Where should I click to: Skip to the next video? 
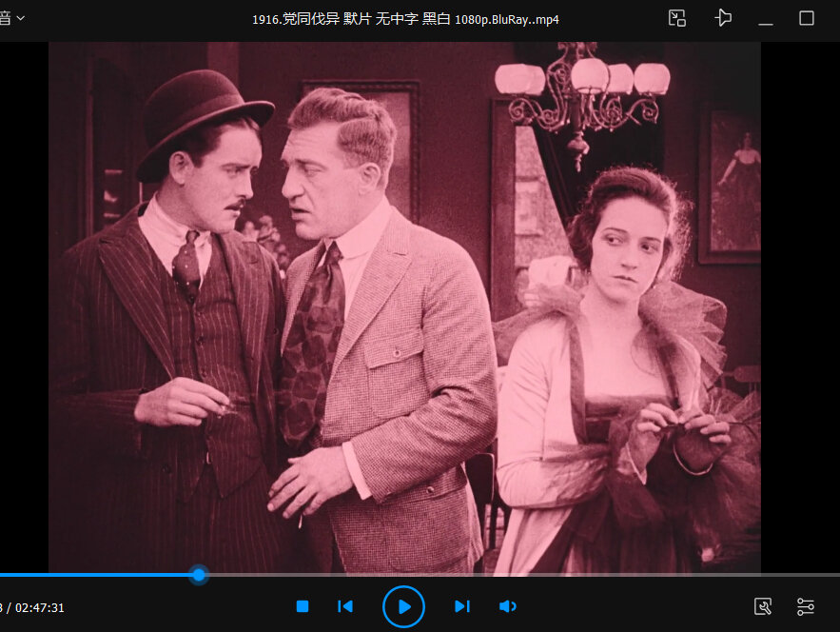(x=461, y=606)
